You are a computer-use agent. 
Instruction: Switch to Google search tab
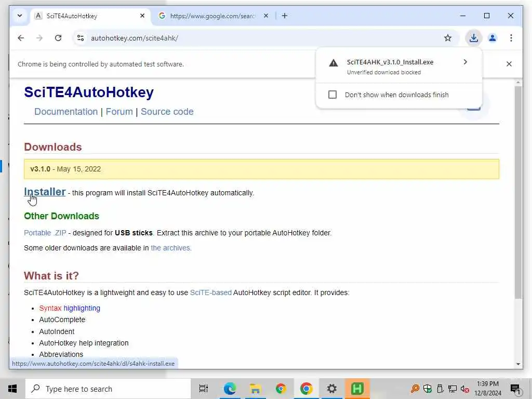click(x=212, y=16)
